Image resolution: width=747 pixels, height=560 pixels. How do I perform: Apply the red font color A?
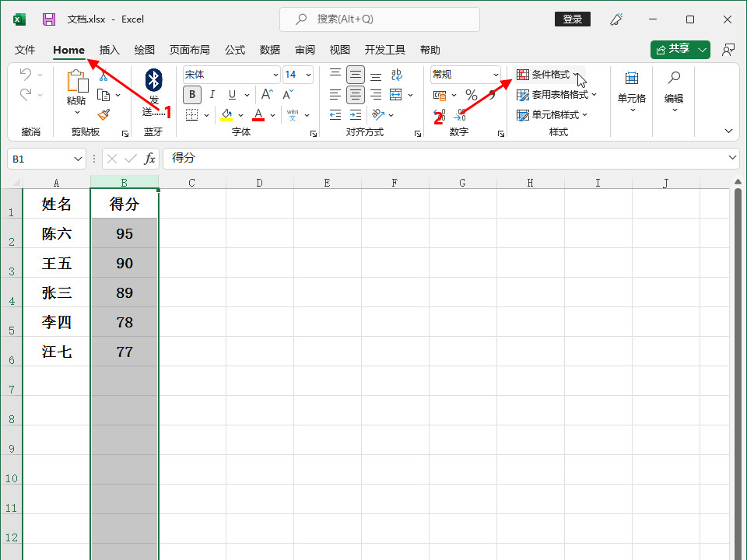(x=258, y=115)
